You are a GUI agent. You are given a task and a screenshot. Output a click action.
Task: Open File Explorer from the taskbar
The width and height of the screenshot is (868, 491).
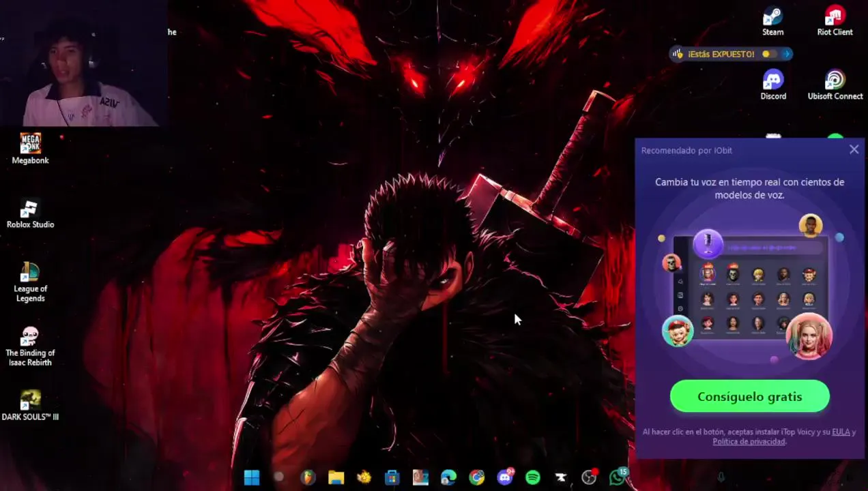point(336,477)
